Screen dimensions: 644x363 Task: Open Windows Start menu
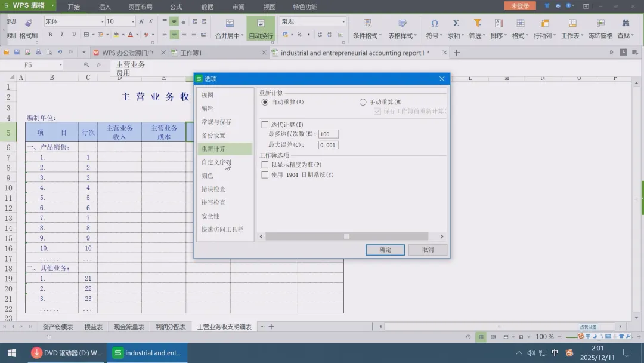tap(12, 353)
